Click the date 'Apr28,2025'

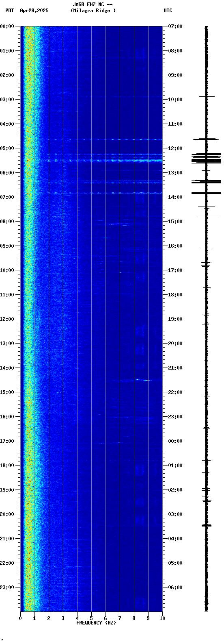[x=34, y=11]
